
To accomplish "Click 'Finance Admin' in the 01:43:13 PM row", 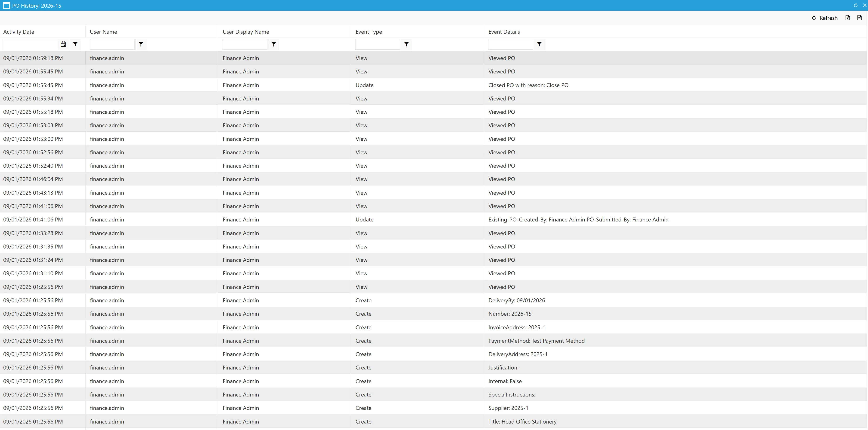I will coord(241,193).
